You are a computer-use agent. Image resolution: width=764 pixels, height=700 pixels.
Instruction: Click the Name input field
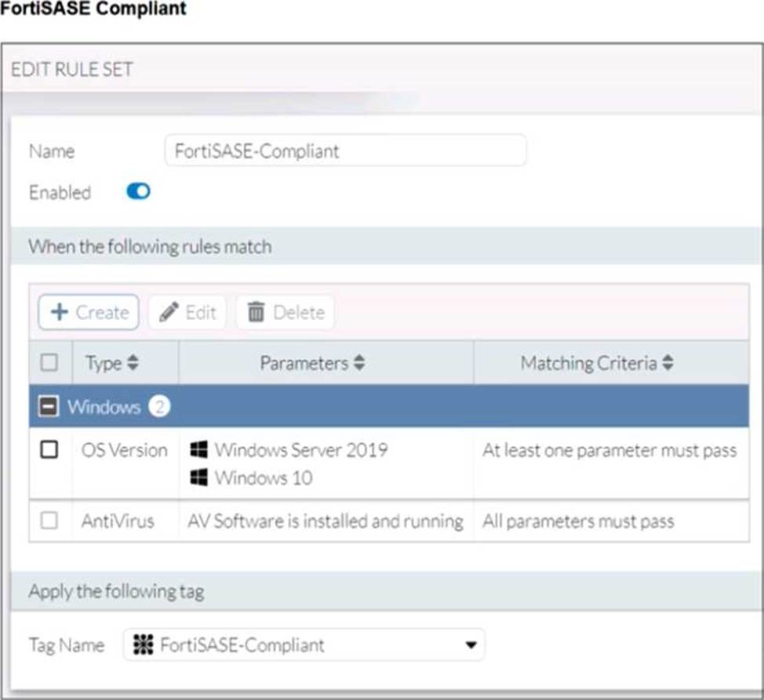(x=345, y=151)
